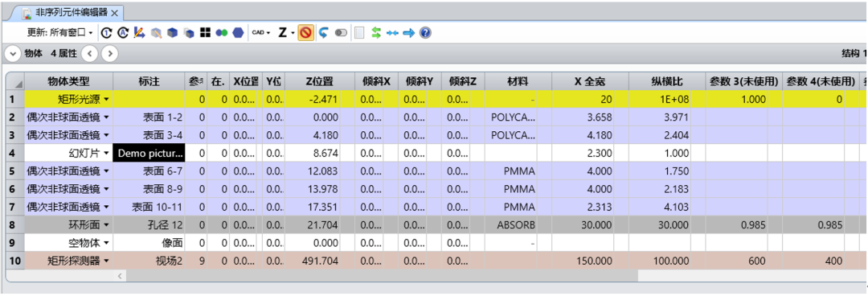The width and height of the screenshot is (868, 296).
Task: Open object type dropdown for 幻灯片 row
Action: [106, 153]
